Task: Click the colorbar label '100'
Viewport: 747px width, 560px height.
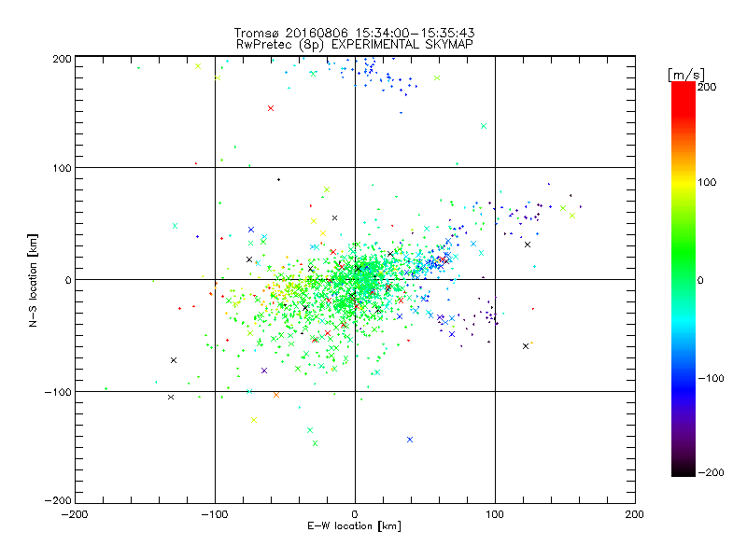Action: click(707, 182)
